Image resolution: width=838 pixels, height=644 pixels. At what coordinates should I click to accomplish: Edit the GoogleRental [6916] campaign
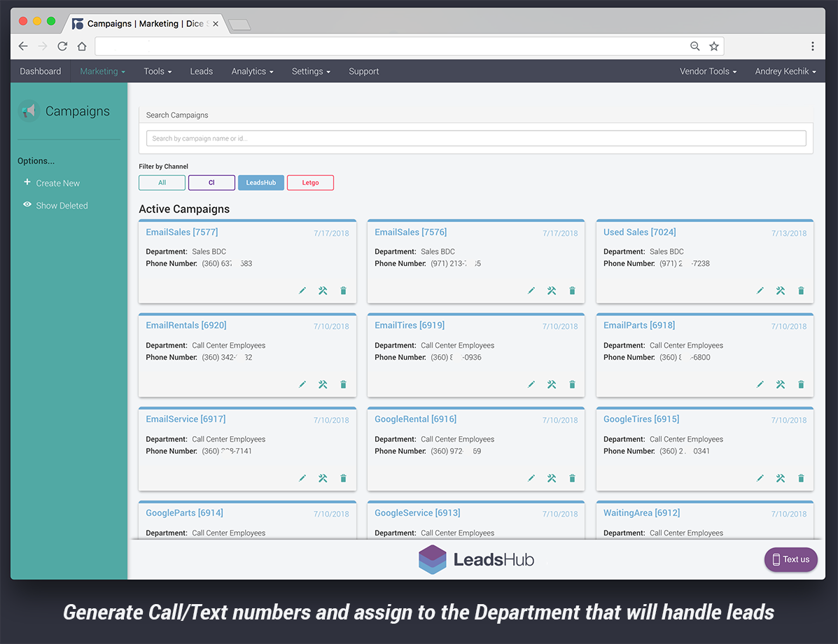tap(531, 478)
